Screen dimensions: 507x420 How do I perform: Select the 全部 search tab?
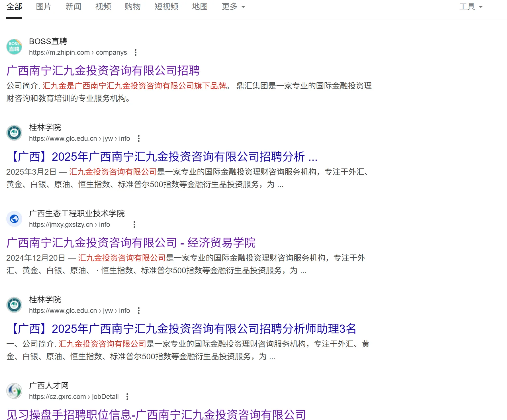[x=14, y=7]
